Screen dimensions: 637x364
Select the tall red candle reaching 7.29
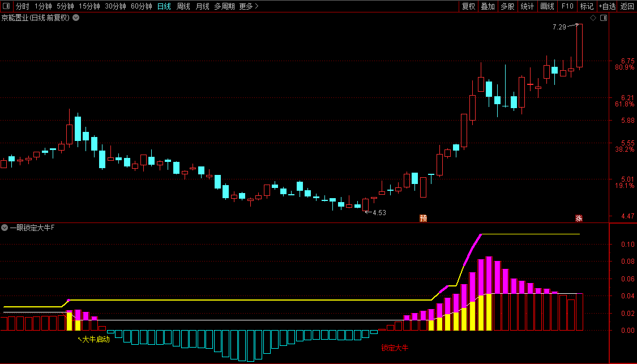coord(579,46)
